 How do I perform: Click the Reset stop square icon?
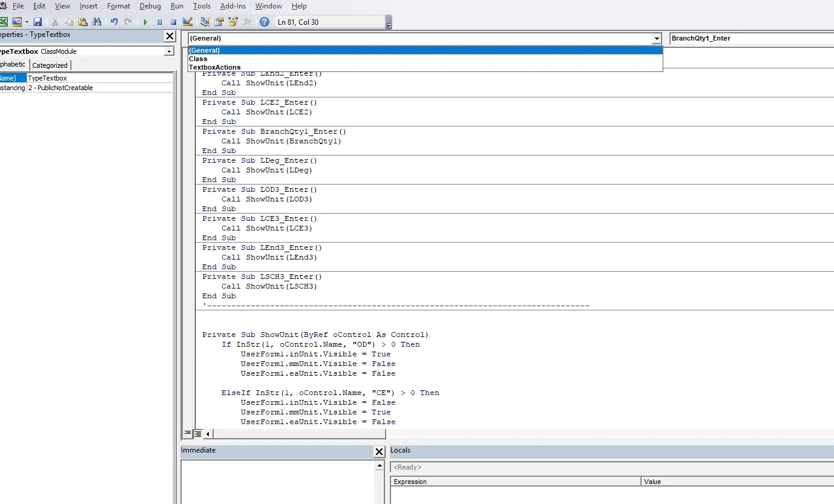(x=173, y=22)
